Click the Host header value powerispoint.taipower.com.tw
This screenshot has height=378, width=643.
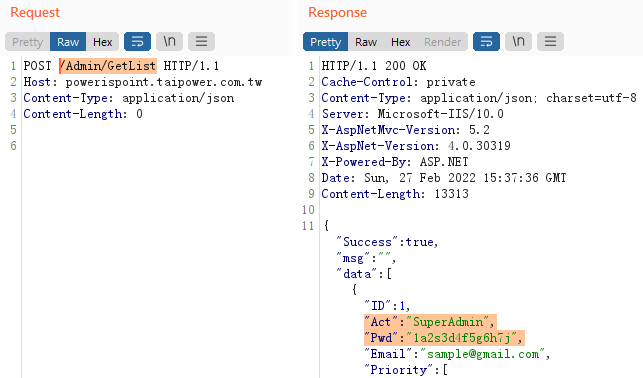pos(164,82)
